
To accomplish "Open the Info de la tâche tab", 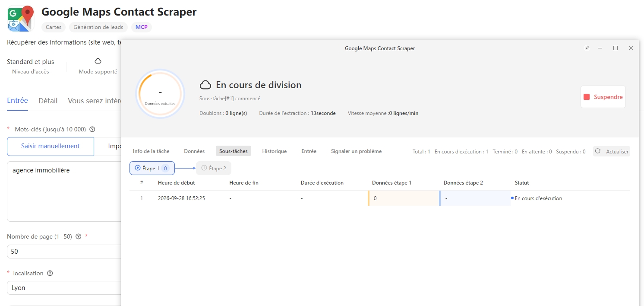I will (151, 151).
